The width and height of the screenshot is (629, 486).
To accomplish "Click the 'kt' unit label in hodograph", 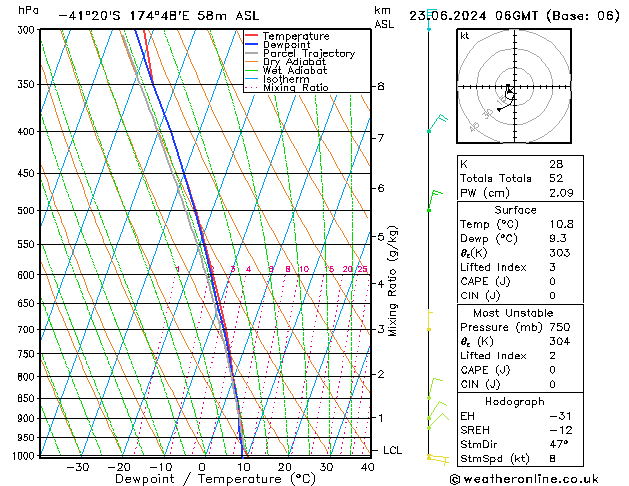I will point(465,36).
